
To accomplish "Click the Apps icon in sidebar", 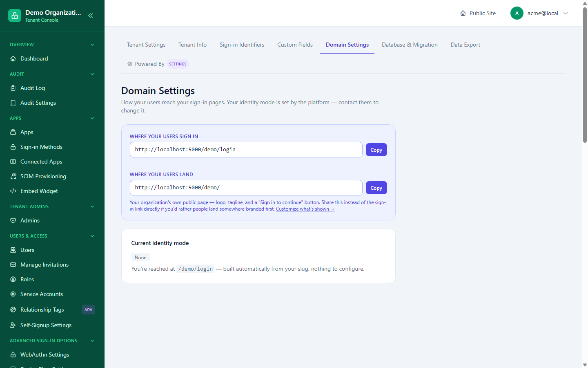I will pyautogui.click(x=13, y=132).
